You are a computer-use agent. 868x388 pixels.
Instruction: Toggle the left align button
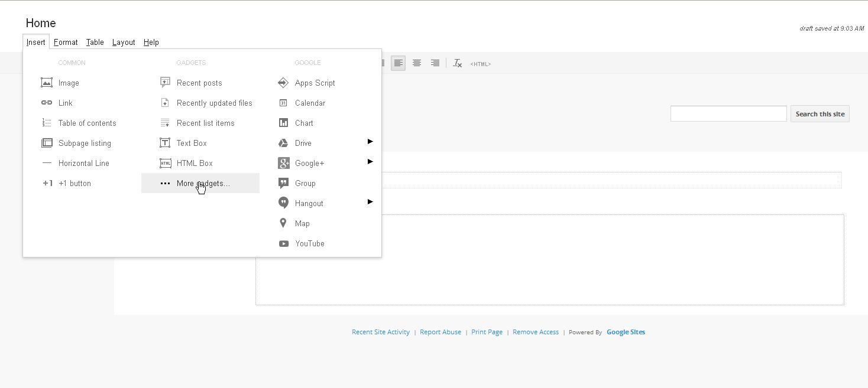click(399, 63)
